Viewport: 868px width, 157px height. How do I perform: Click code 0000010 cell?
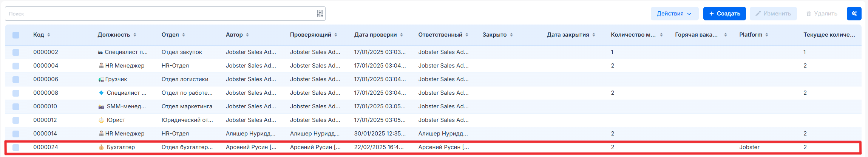click(45, 106)
